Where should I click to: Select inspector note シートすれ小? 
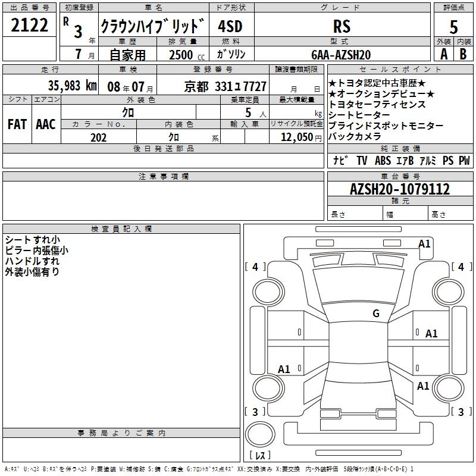coord(33,240)
